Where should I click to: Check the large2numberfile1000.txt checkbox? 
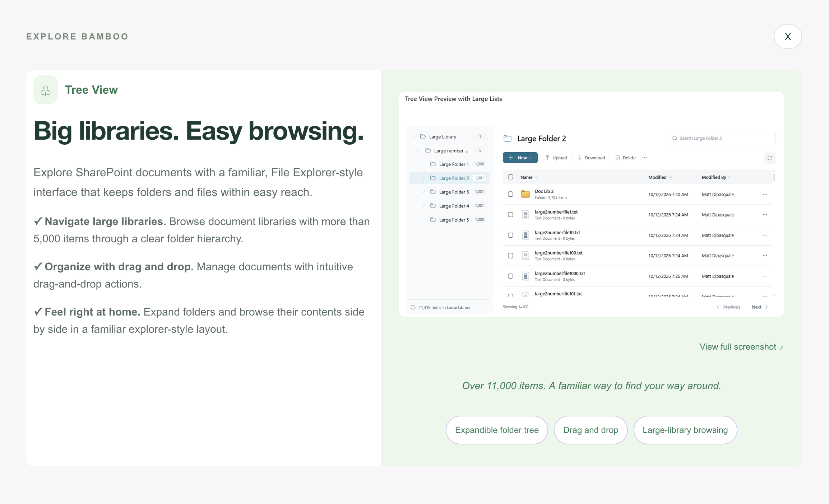pos(510,276)
